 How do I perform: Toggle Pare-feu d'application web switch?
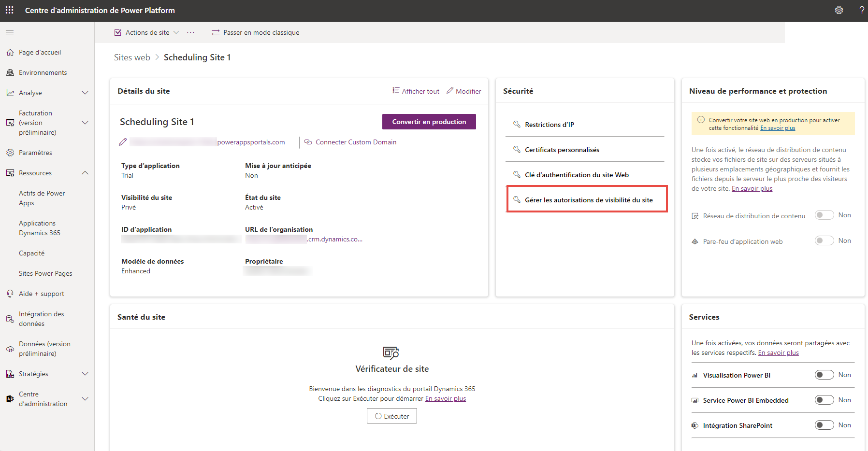tap(825, 240)
